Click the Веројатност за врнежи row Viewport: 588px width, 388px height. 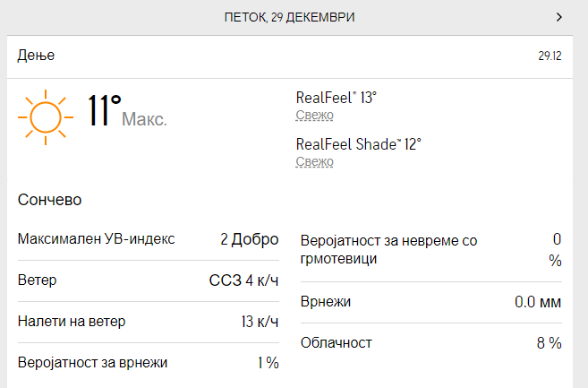pos(149,363)
